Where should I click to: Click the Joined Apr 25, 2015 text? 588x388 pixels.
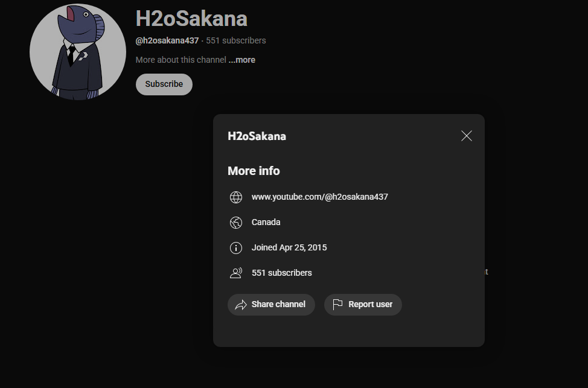click(289, 247)
